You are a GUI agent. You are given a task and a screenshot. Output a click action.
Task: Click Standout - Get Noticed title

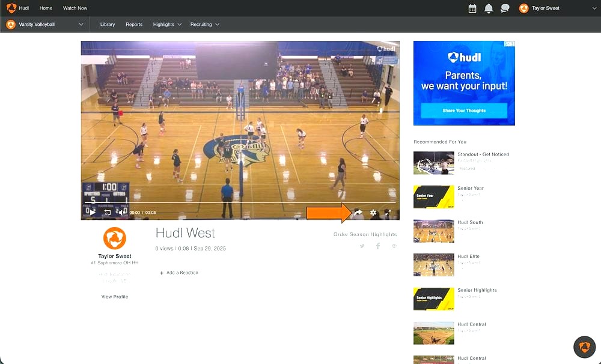point(483,154)
